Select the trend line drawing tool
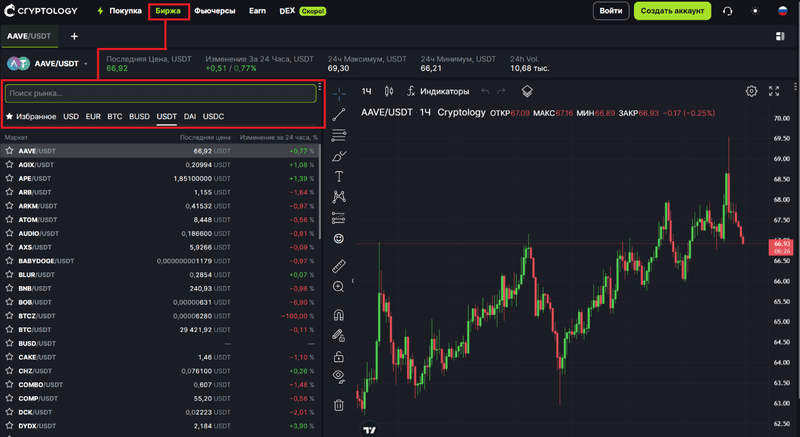800x437 pixels. pos(339,115)
